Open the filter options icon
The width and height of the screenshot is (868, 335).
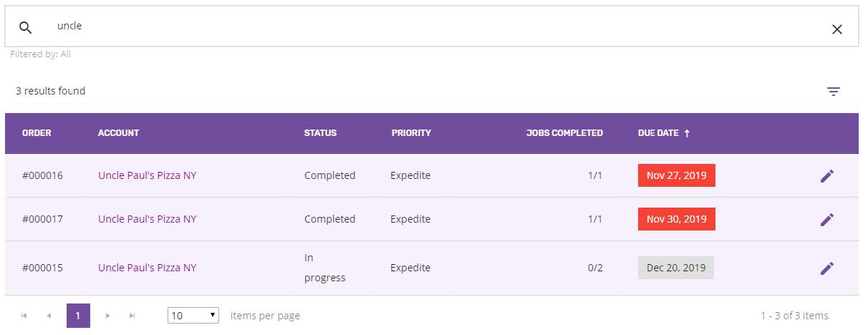point(833,92)
